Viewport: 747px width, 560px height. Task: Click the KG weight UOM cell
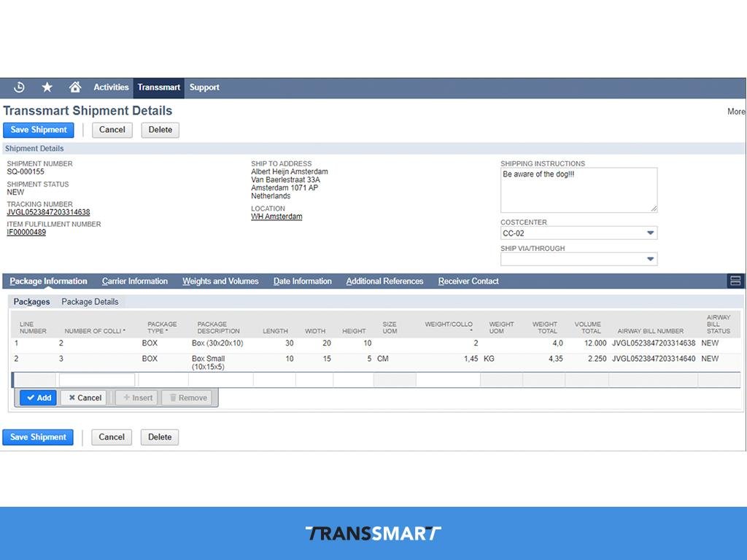click(x=489, y=359)
